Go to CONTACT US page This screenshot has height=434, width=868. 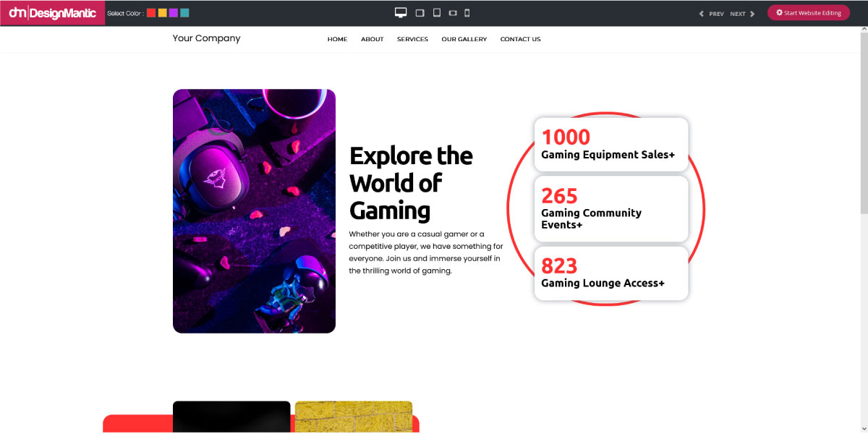click(520, 39)
